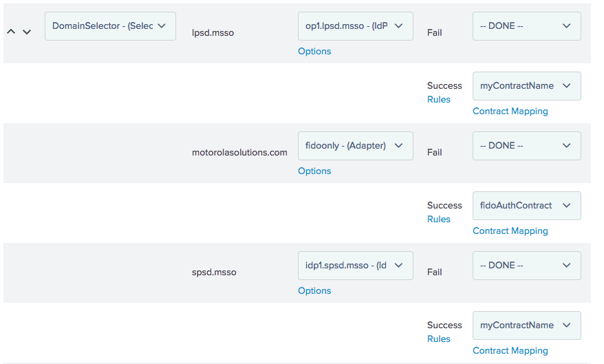Image resolution: width=604 pixels, height=364 pixels.
Task: Open the fidoonly - (Adapter) dropdown
Action: (355, 146)
